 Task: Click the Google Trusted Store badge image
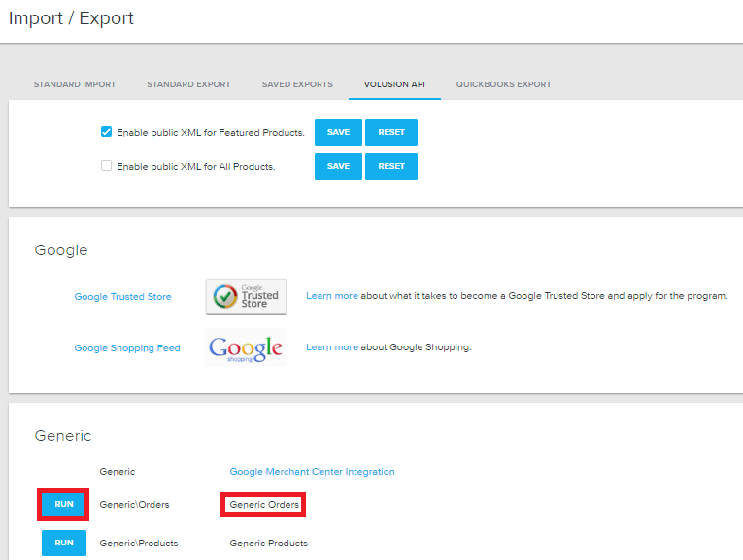pos(246,297)
